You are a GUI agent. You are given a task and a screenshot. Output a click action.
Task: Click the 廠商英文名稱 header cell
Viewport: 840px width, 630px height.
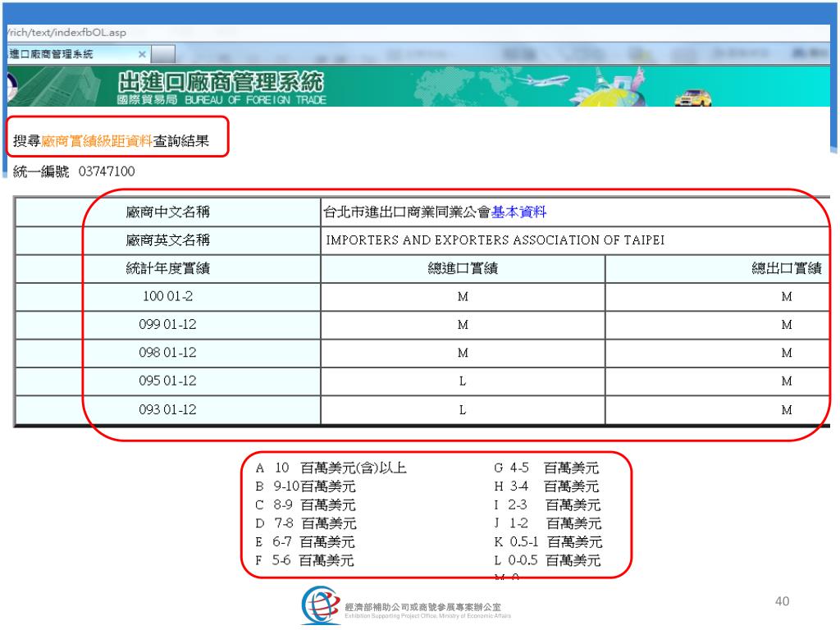[x=167, y=240]
